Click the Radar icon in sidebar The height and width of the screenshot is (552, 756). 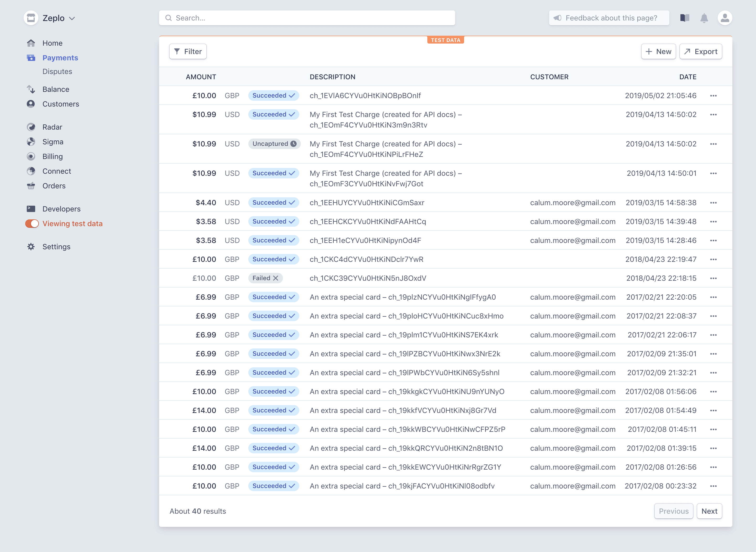(x=31, y=127)
